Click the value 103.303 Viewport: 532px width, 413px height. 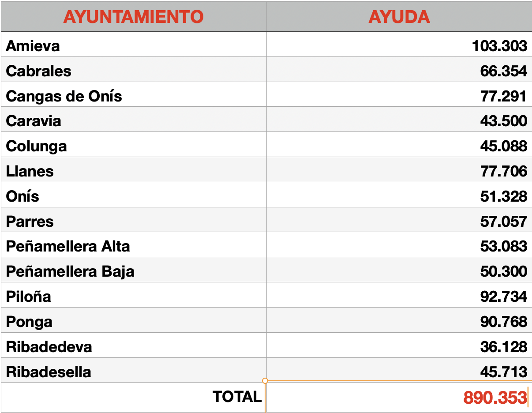[499, 46]
